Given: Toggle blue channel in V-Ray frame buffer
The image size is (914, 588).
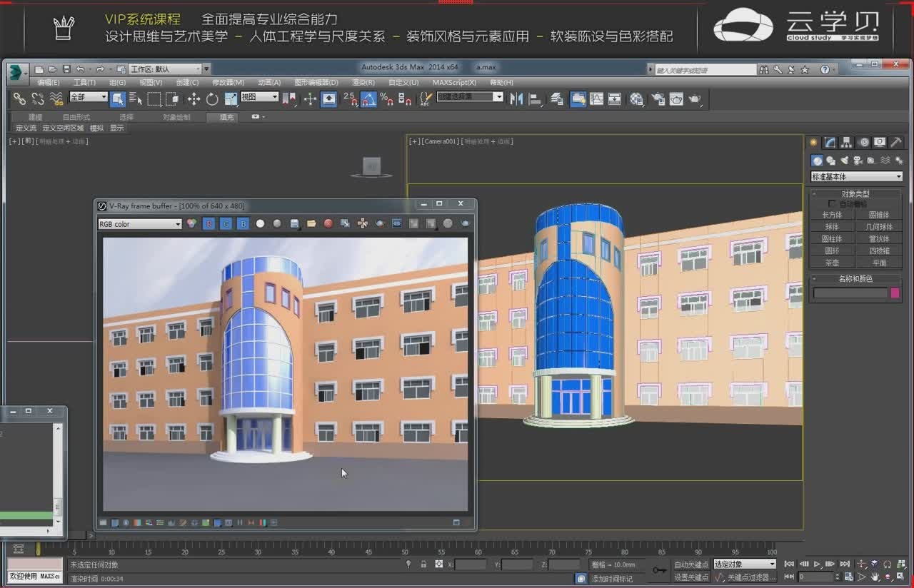Looking at the screenshot, I should [243, 223].
